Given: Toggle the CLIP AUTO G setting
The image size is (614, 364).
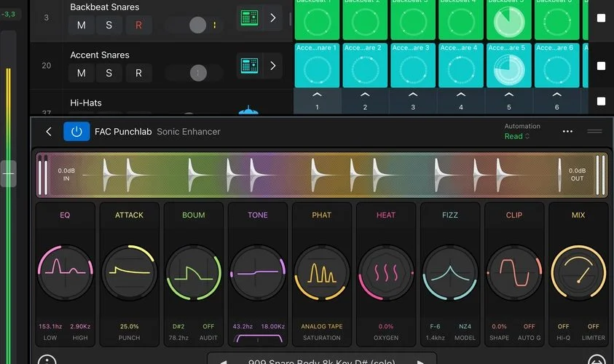Looking at the screenshot, I should (x=529, y=331).
